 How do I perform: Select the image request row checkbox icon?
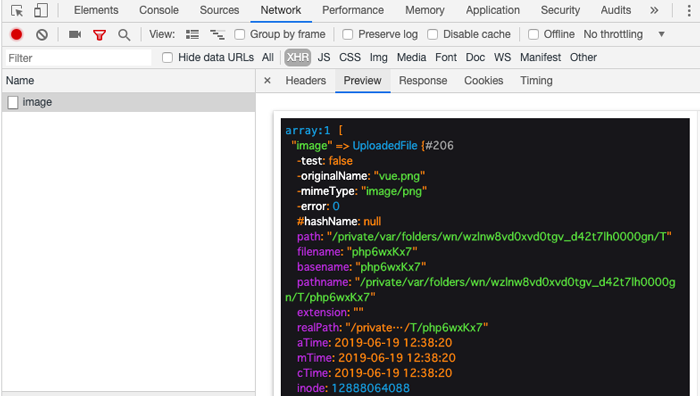tap(13, 102)
